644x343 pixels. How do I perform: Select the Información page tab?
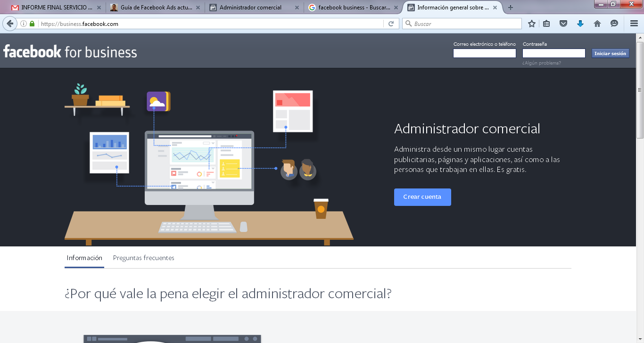pyautogui.click(x=84, y=258)
